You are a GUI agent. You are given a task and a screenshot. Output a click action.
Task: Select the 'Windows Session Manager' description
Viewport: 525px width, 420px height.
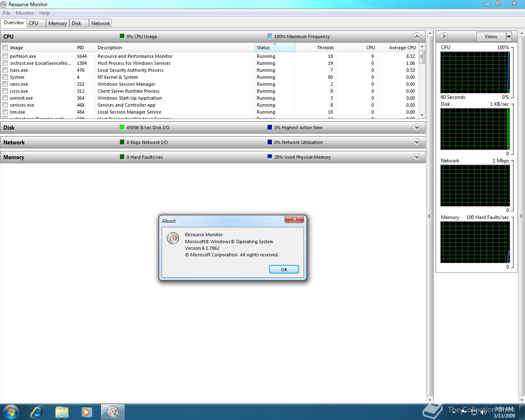126,84
